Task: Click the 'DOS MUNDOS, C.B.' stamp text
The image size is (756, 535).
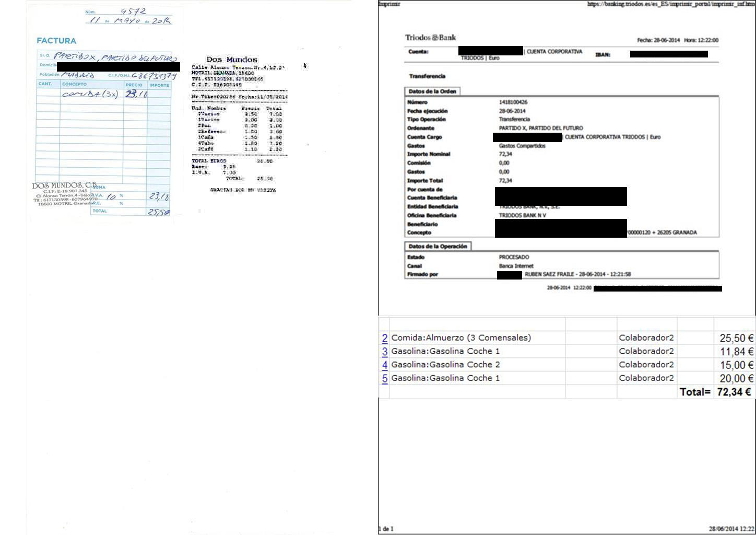Action: [x=65, y=185]
